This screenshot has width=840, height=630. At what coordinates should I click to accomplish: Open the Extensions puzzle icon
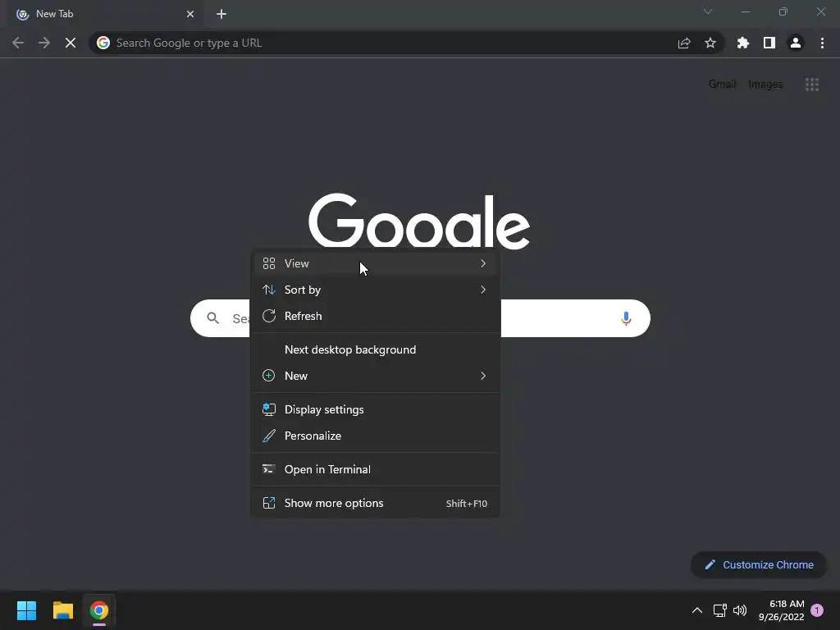click(743, 43)
